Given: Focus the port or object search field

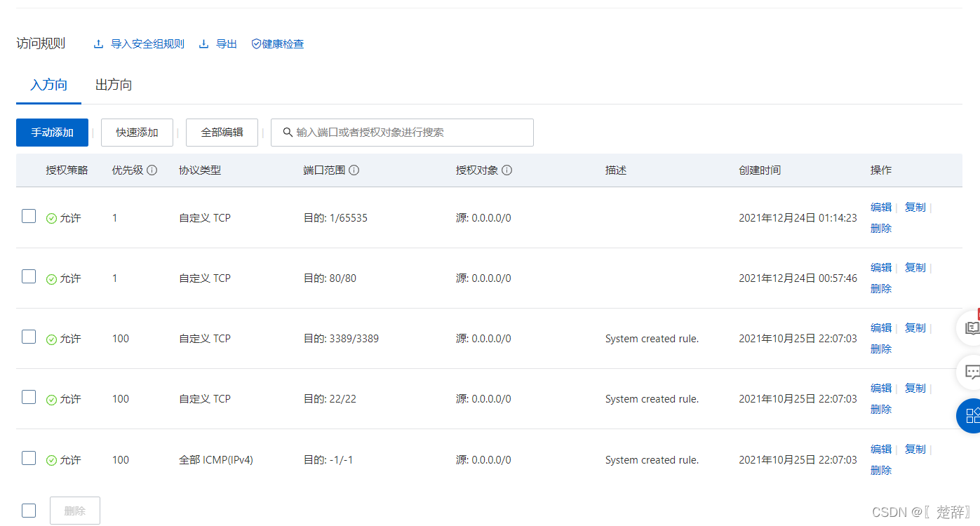Looking at the screenshot, I should [x=402, y=133].
